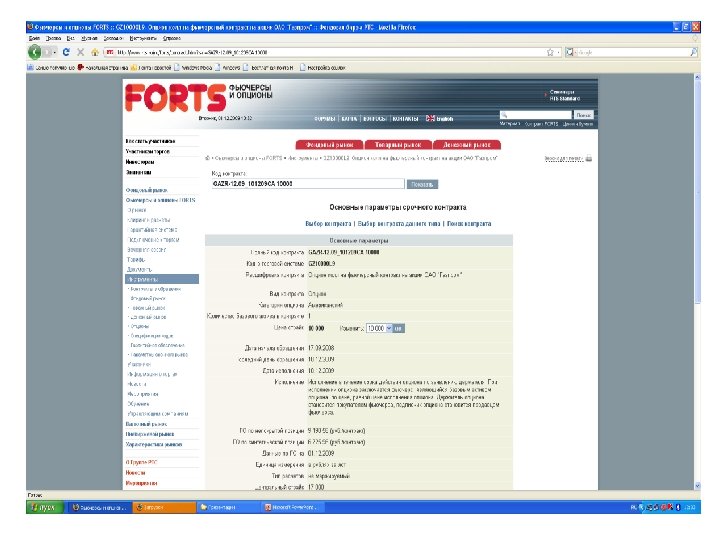Open the Windows Start button

click(45, 507)
